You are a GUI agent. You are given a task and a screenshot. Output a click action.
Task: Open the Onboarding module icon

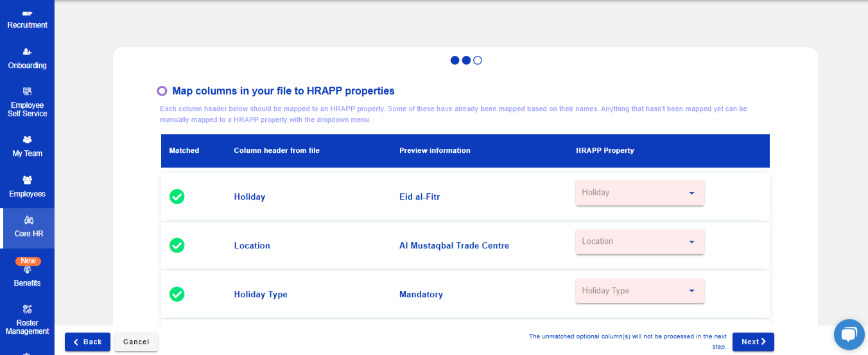coord(27,52)
